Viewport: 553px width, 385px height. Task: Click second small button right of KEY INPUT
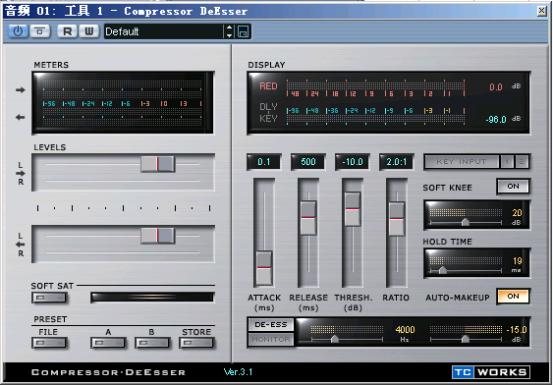pyautogui.click(x=522, y=162)
